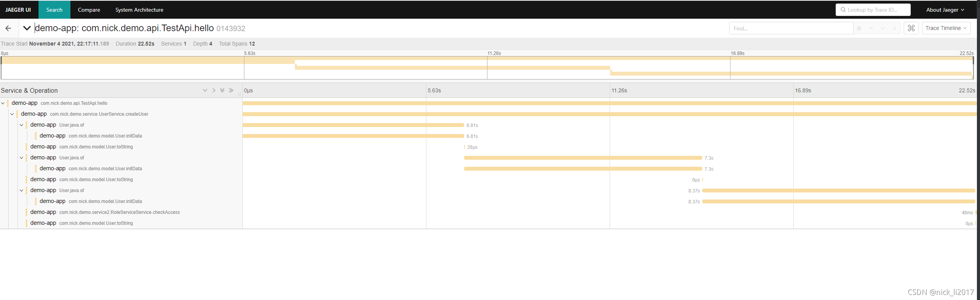The image size is (980, 300).
Task: Collapse the first User.java.of span
Action: coord(22,125)
